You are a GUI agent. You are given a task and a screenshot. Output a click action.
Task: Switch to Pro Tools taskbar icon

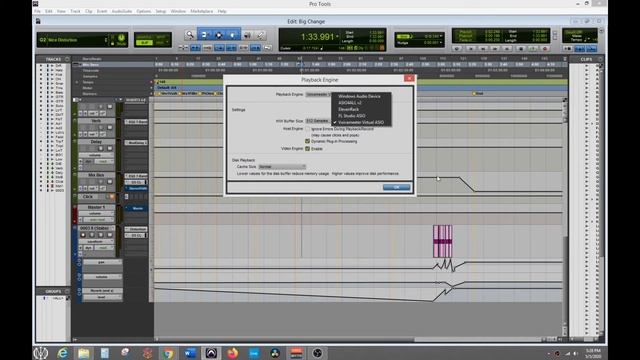tap(211, 353)
